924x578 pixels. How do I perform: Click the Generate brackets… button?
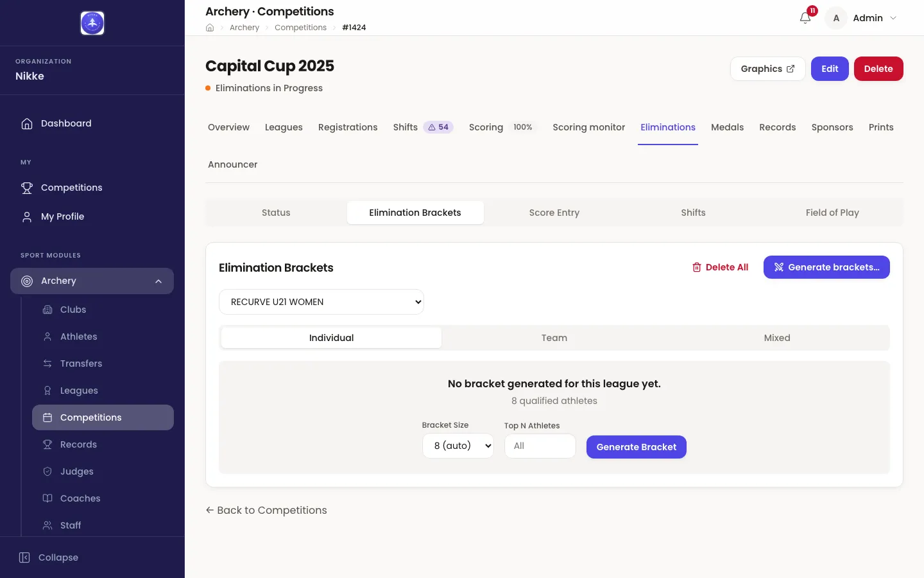point(826,267)
